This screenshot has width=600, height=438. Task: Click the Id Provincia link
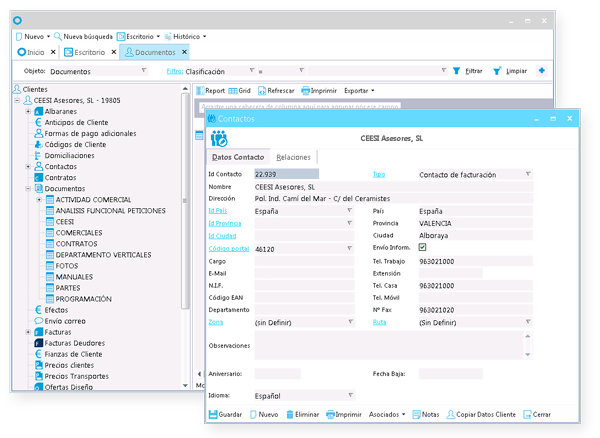(x=225, y=223)
